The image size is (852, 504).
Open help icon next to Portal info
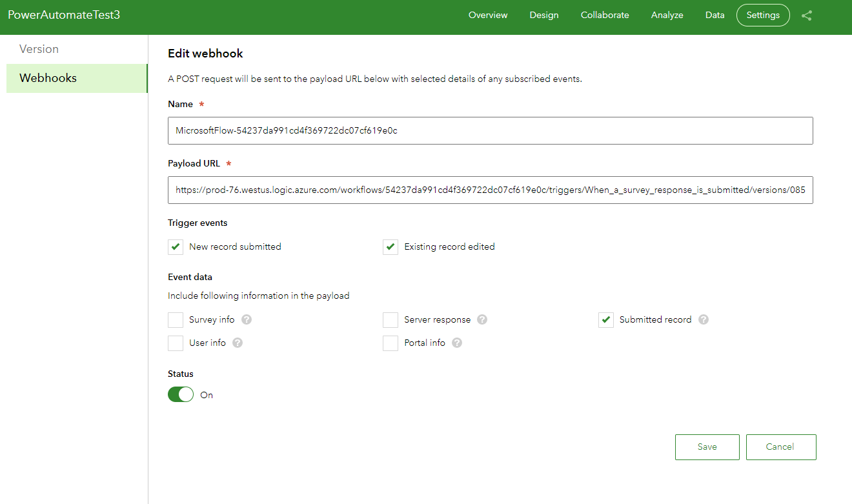(x=457, y=343)
